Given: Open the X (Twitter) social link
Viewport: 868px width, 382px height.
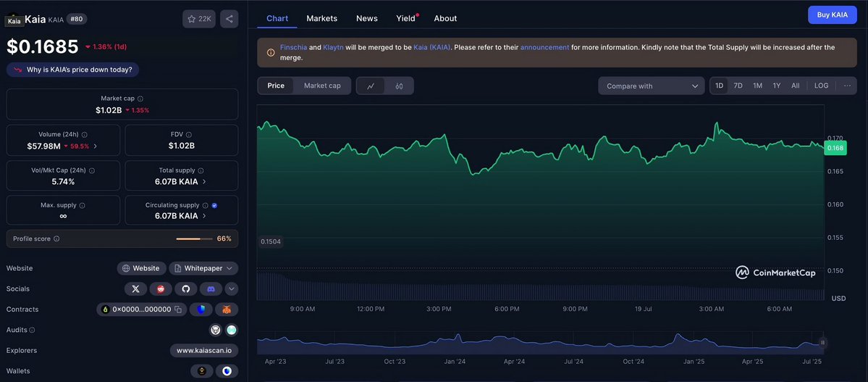Looking at the screenshot, I should pyautogui.click(x=135, y=289).
